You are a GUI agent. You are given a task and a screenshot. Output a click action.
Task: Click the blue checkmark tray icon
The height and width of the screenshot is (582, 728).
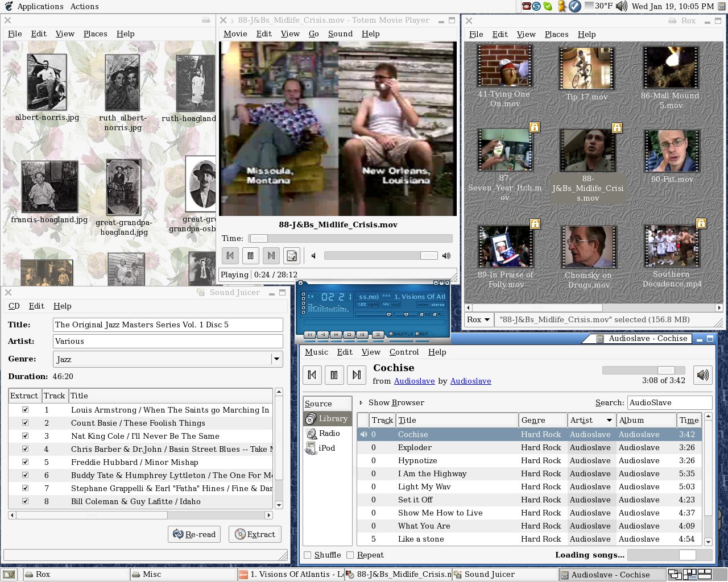click(x=575, y=6)
